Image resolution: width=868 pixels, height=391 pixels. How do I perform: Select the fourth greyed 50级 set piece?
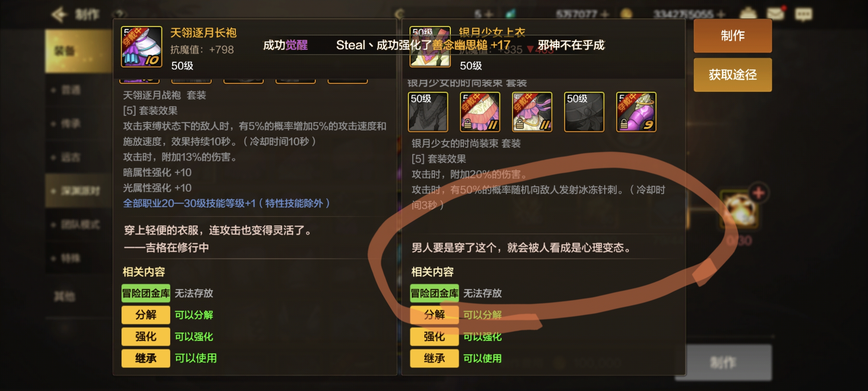point(584,112)
